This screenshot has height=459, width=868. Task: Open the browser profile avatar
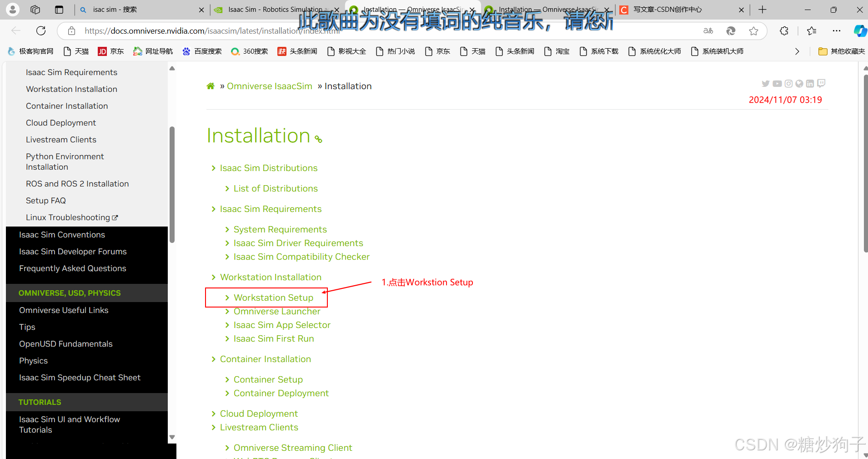(13, 10)
